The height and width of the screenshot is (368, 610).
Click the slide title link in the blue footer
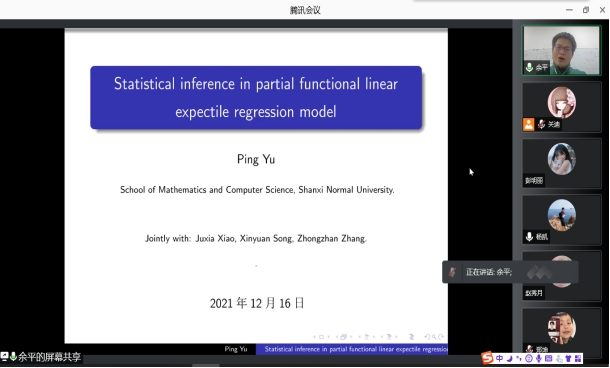pyautogui.click(x=356, y=349)
